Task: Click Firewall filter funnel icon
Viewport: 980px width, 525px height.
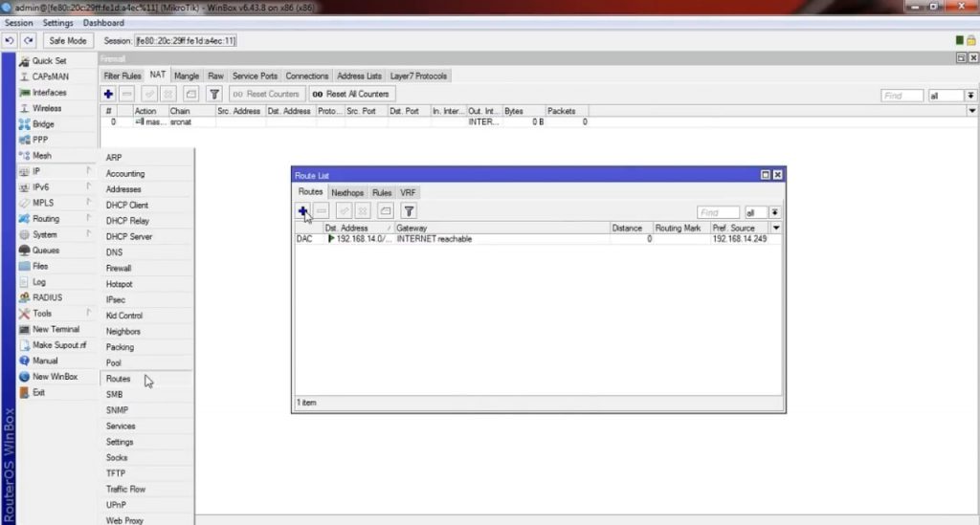Action: [x=214, y=95]
